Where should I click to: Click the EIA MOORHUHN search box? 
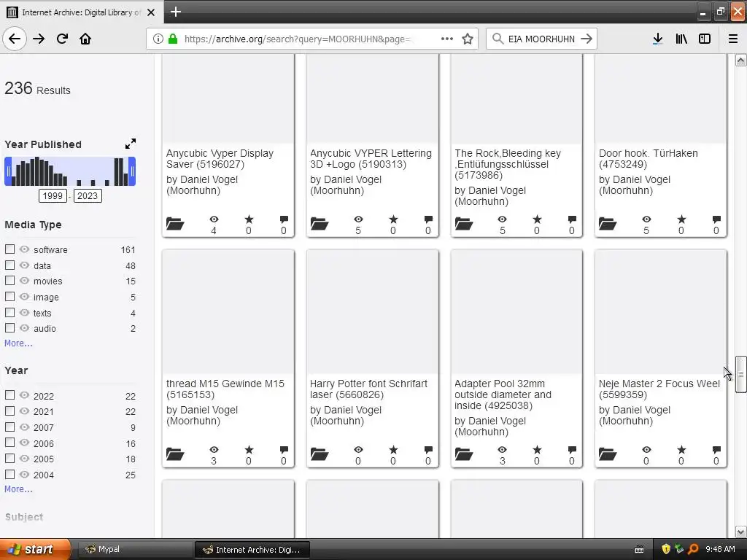pyautogui.click(x=541, y=39)
